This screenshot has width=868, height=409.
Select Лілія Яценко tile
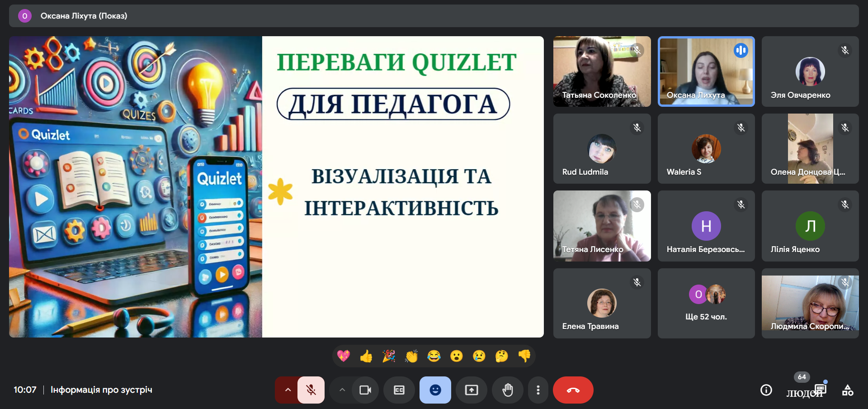(x=810, y=226)
